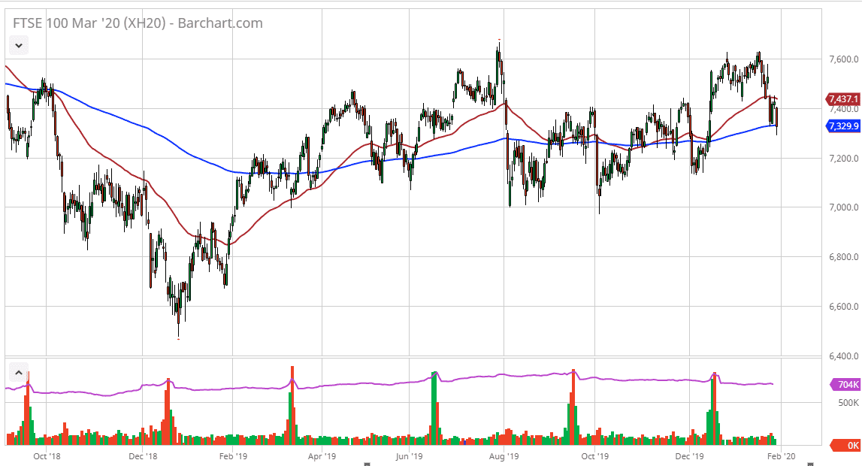Select the Aug '19 date label
The width and height of the screenshot is (868, 466).
pyautogui.click(x=504, y=456)
